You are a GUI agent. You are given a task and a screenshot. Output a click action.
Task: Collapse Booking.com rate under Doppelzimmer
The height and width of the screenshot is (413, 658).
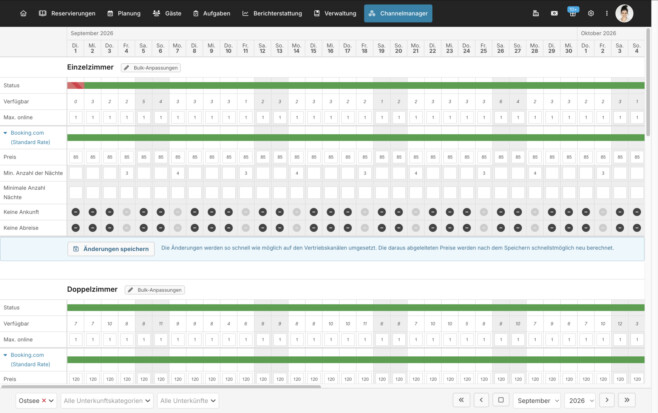click(x=5, y=355)
